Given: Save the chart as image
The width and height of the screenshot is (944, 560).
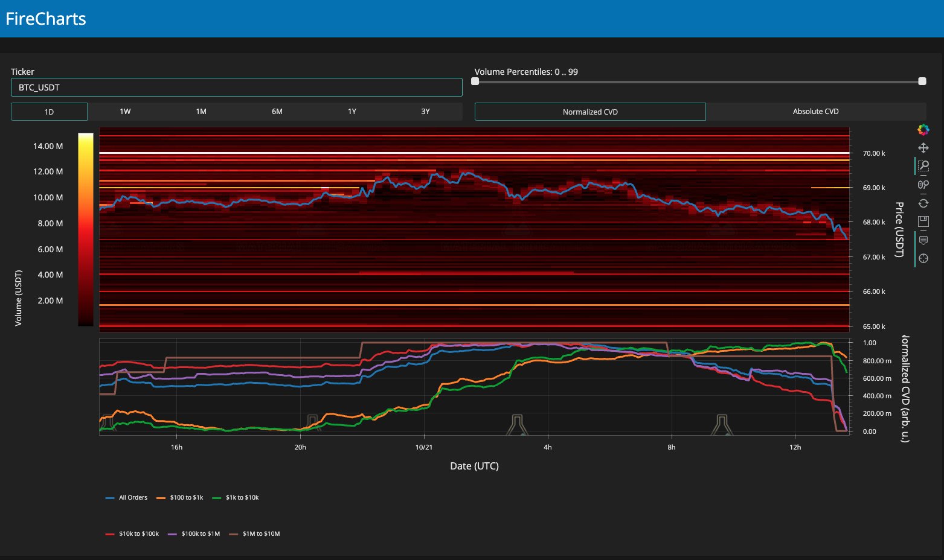Looking at the screenshot, I should point(923,221).
